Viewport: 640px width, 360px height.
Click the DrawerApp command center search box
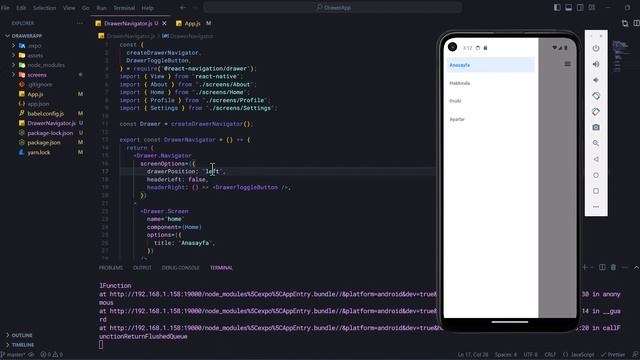pyautogui.click(x=333, y=7)
